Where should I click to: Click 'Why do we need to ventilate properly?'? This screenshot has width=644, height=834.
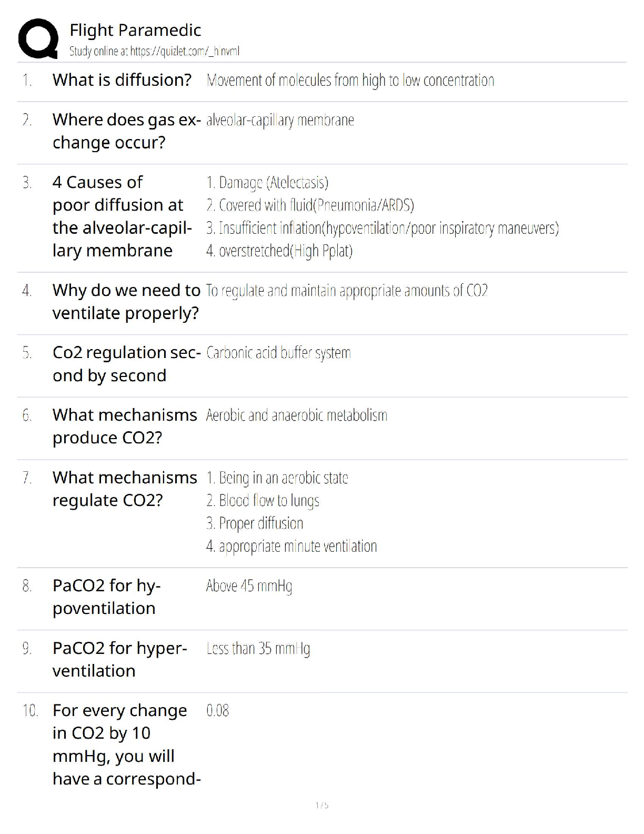point(126,301)
